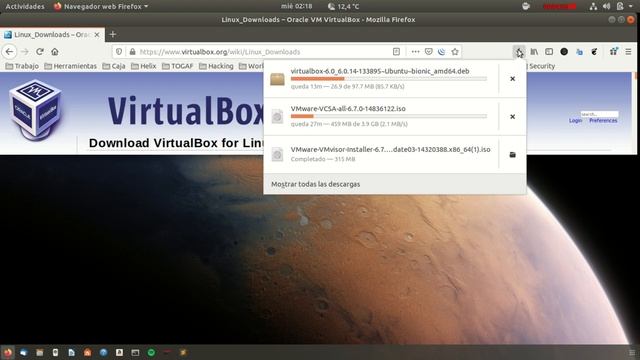This screenshot has height=360, width=640.
Task: Open the orange house taskbar icon
Action: (87, 352)
